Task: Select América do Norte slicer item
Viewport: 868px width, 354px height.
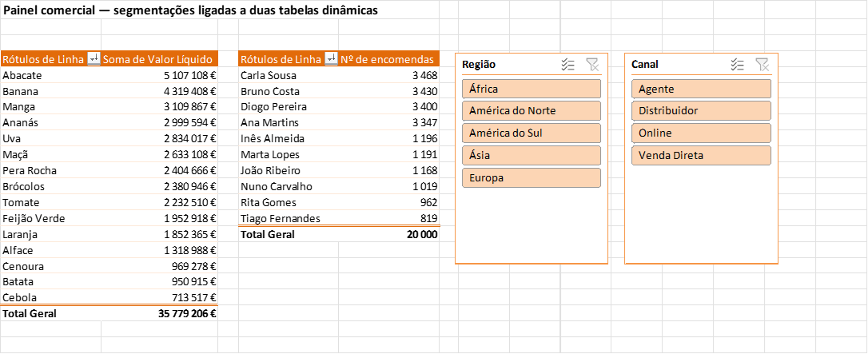Action: pos(532,110)
